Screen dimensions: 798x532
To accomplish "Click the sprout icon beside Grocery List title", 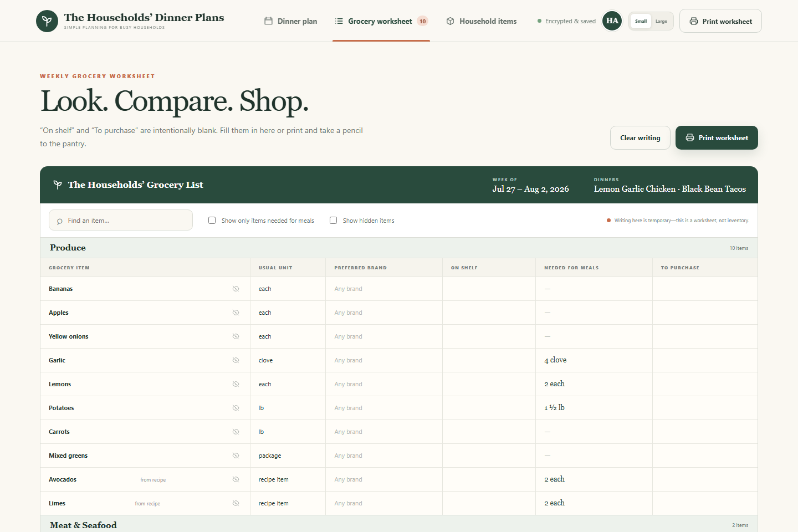I will (58, 185).
